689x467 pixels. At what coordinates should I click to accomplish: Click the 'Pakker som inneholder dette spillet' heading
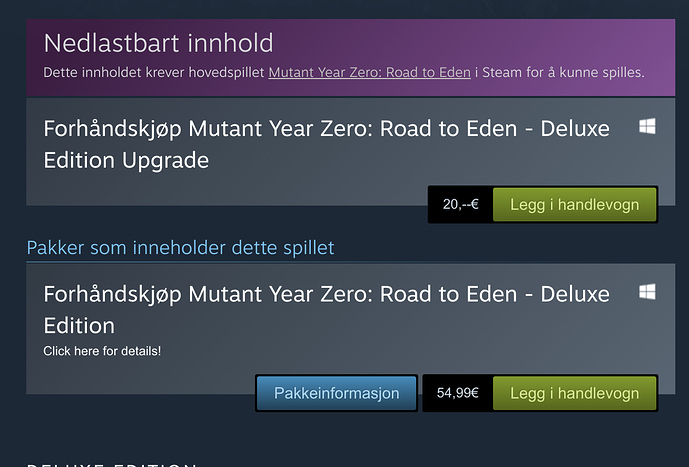181,248
